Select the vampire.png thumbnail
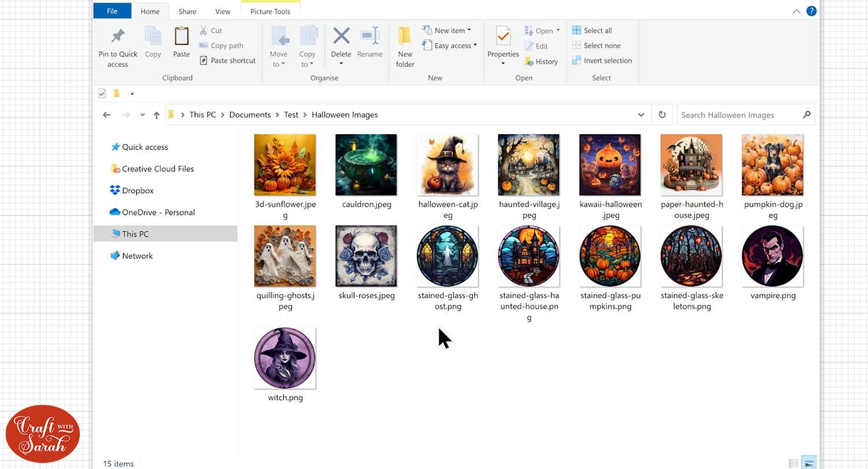The image size is (868, 469). pyautogui.click(x=772, y=257)
